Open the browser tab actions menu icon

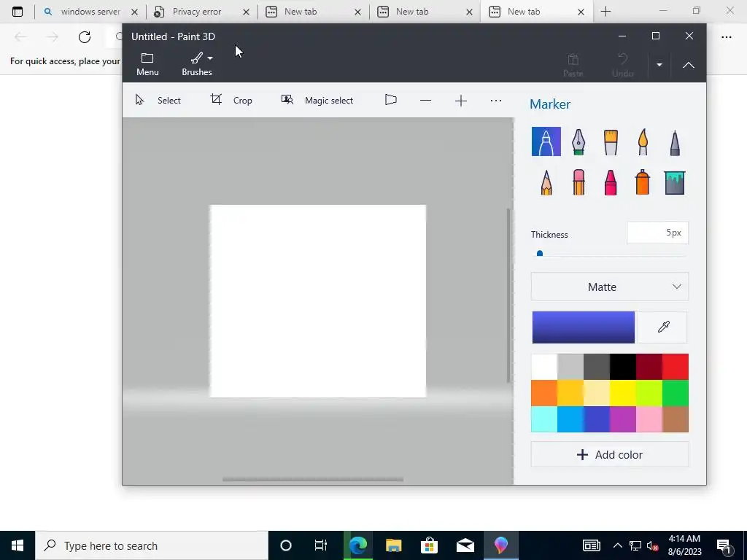pos(18,12)
